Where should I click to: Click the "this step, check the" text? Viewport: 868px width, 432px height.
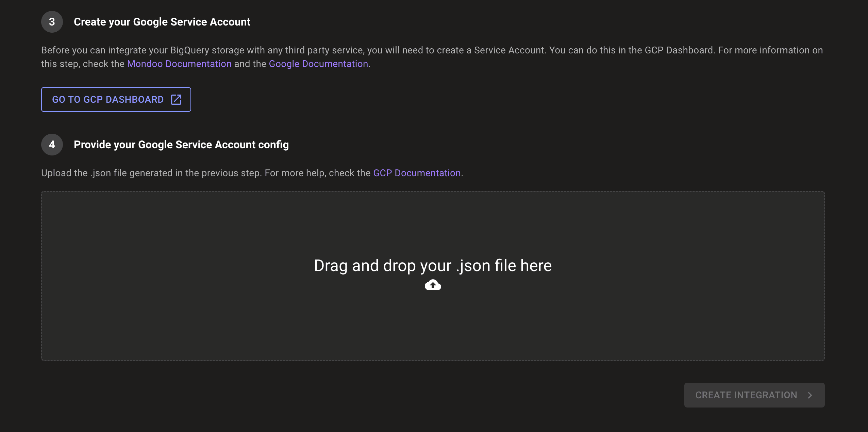[x=83, y=64]
